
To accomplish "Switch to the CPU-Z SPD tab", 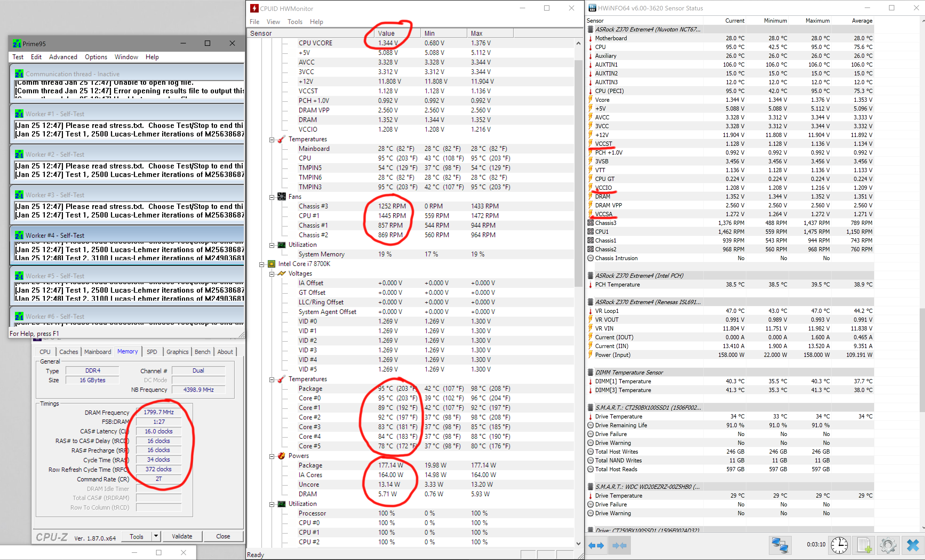I will (x=152, y=352).
